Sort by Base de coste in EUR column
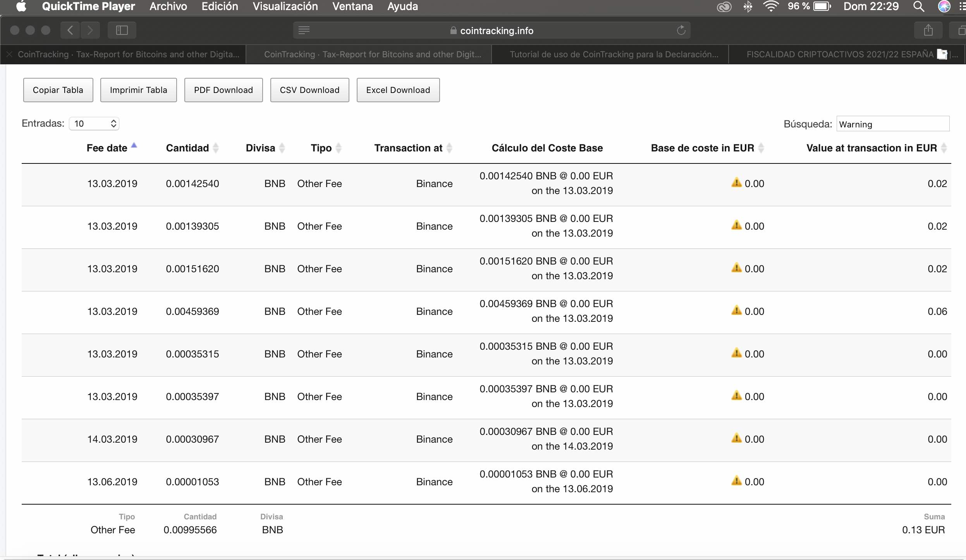This screenshot has height=560, width=966. coord(707,148)
